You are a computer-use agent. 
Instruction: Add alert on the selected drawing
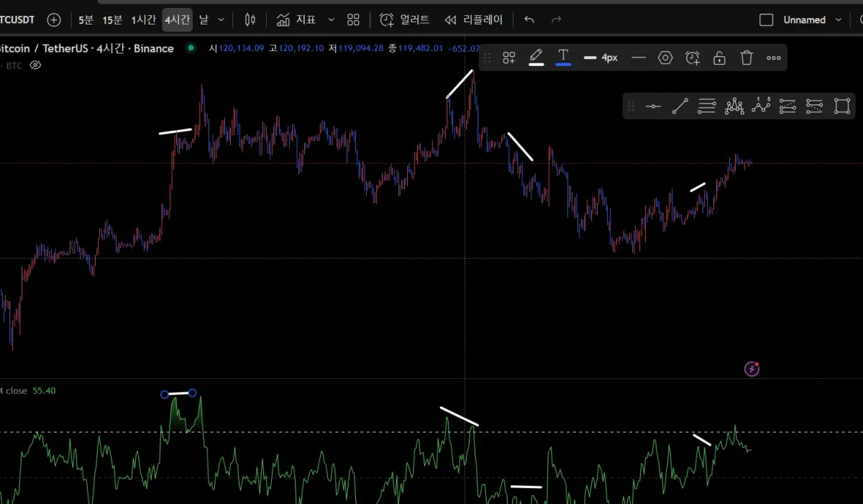[x=693, y=58]
